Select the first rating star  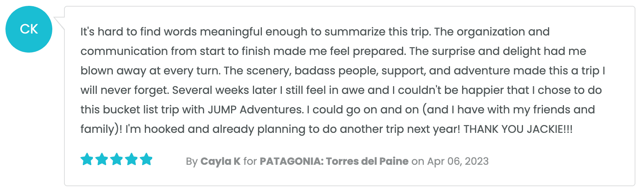pyautogui.click(x=87, y=159)
